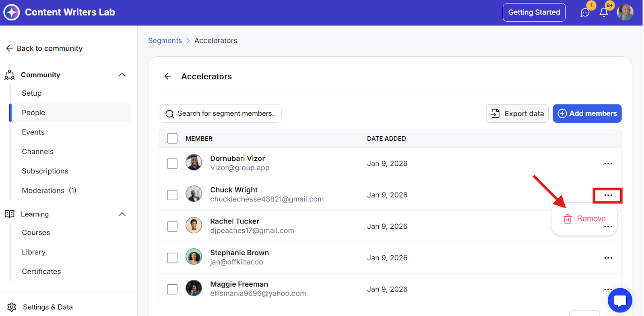Tick the checkbox for Stephanie Brown
This screenshot has width=644, height=316.
click(x=172, y=258)
